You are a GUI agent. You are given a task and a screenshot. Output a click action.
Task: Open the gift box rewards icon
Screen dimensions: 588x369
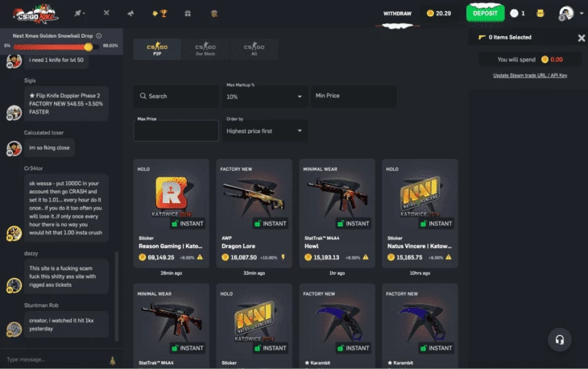(x=188, y=14)
